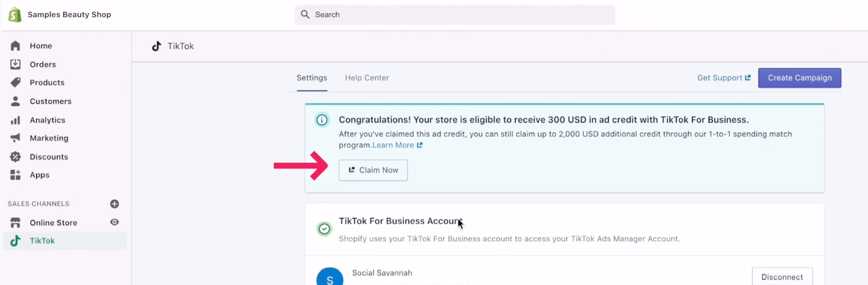Screen dimensions: 868x285
Task: Open Online Store channel
Action: pos(53,223)
